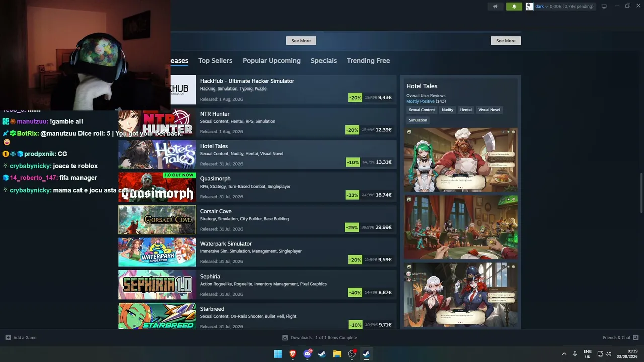Open the Quasimorph game title
Screen dimensions: 644x362
pos(215,178)
